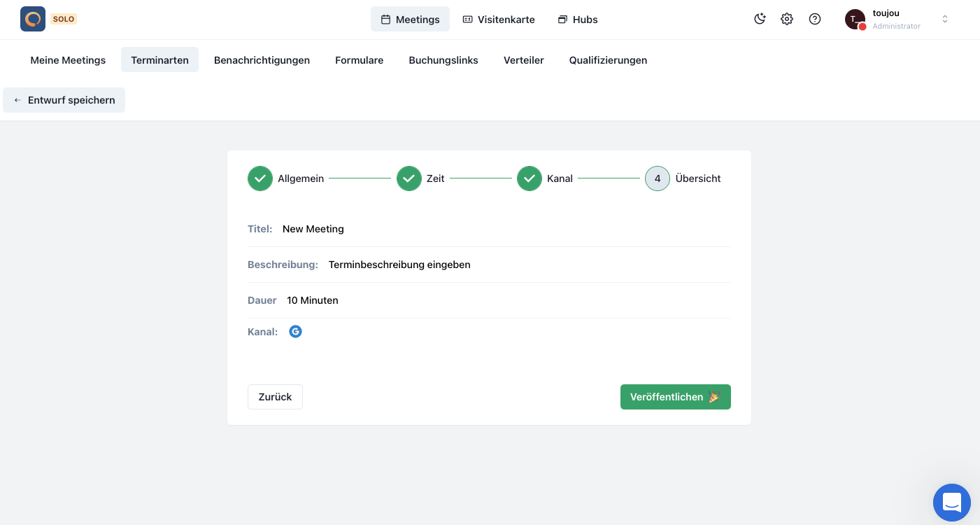
Task: Click Entwurf speichern back button
Action: [x=64, y=100]
